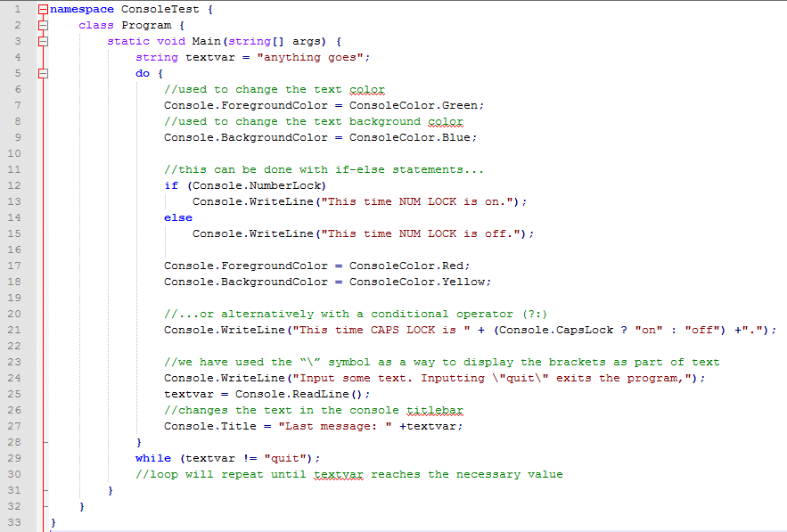Click the Main method name
This screenshot has width=787, height=532.
206,41
